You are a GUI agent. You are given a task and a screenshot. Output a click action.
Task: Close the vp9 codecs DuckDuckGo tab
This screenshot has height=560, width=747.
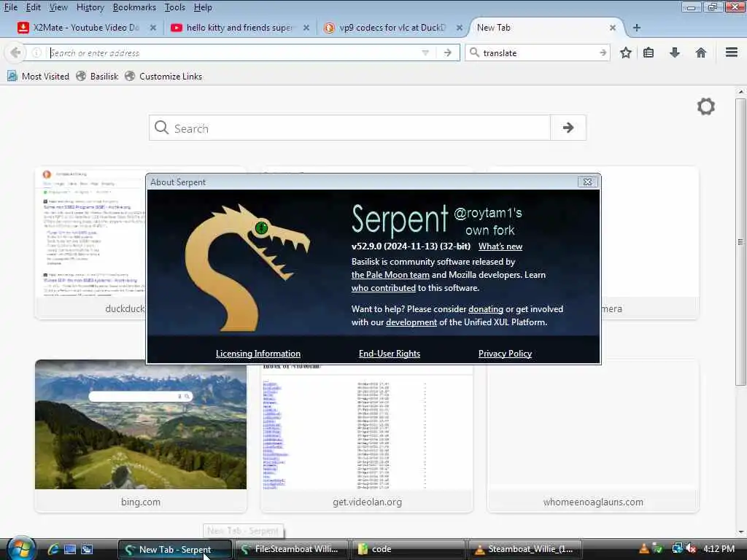460,28
